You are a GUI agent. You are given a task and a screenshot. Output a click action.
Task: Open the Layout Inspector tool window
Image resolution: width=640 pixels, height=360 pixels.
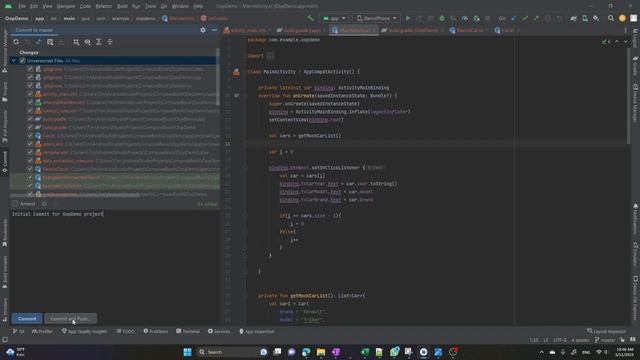pyautogui.click(x=607, y=331)
